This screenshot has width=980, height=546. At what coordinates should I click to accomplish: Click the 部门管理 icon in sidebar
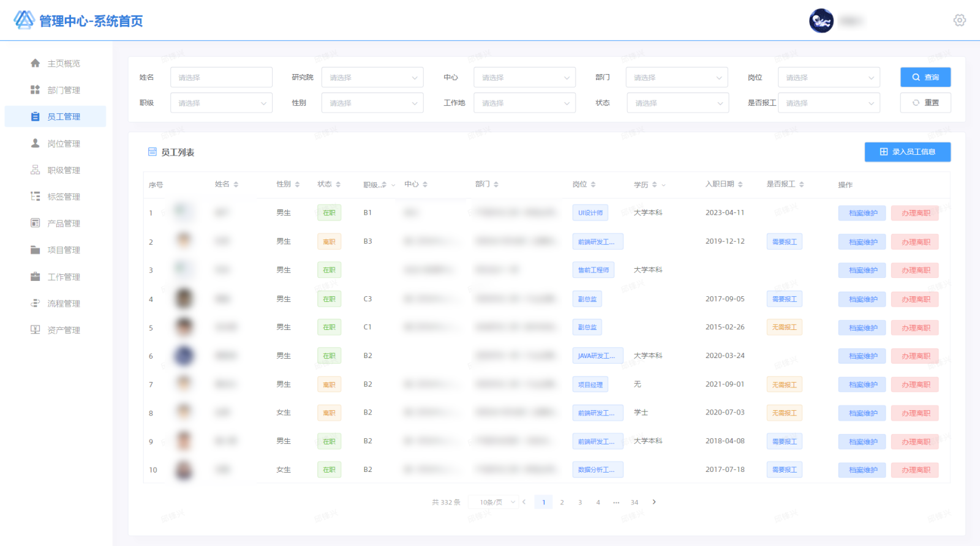click(x=35, y=90)
